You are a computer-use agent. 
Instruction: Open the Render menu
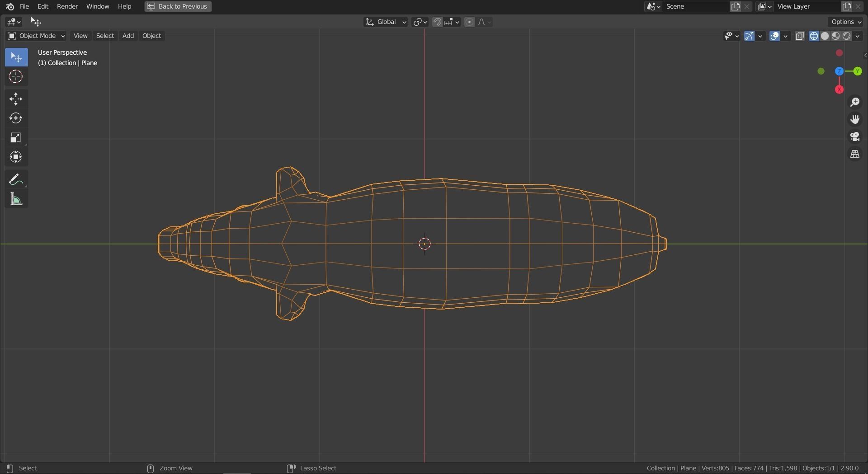coord(67,6)
